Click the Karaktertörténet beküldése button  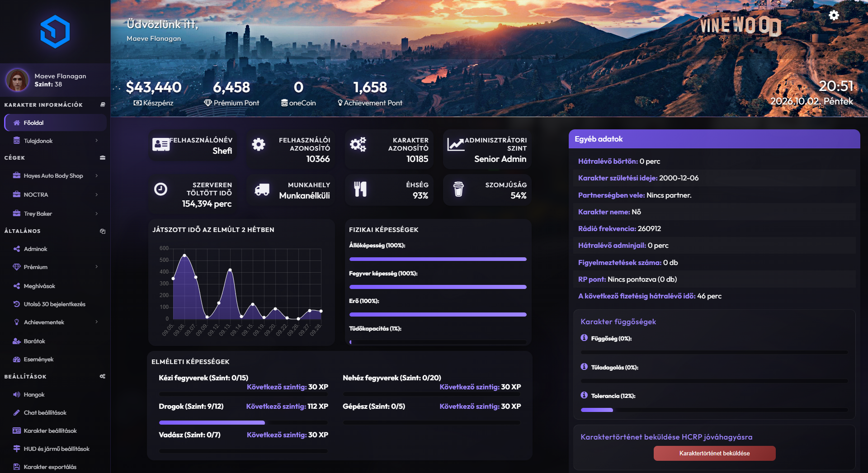coord(714,453)
